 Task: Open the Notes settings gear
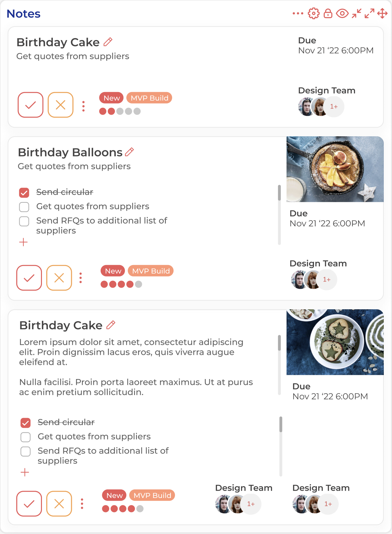(x=313, y=13)
